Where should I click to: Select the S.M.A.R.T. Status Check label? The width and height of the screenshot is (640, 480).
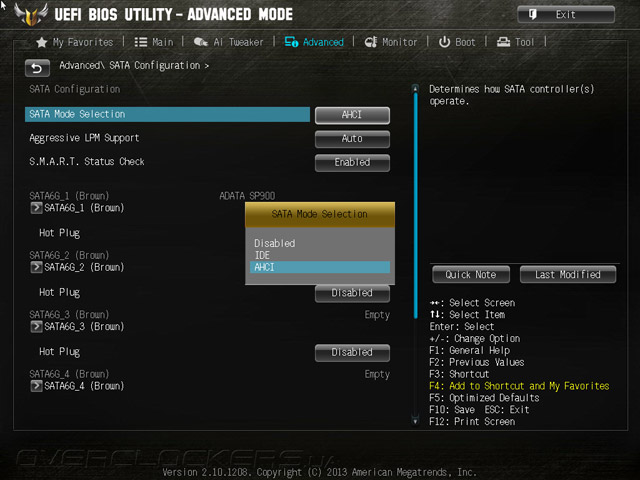pyautogui.click(x=87, y=162)
